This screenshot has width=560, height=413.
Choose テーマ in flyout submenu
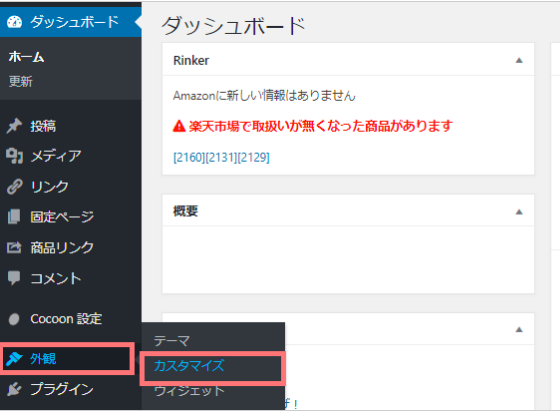click(172, 341)
